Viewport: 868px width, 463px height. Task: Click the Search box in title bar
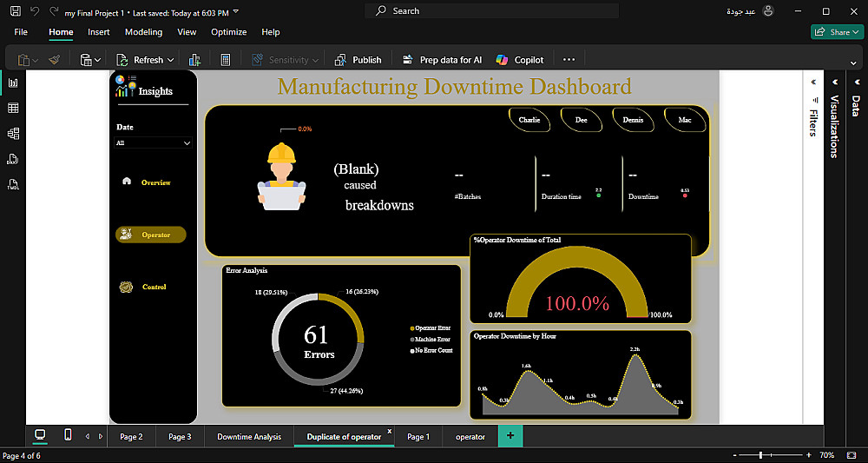(x=491, y=11)
